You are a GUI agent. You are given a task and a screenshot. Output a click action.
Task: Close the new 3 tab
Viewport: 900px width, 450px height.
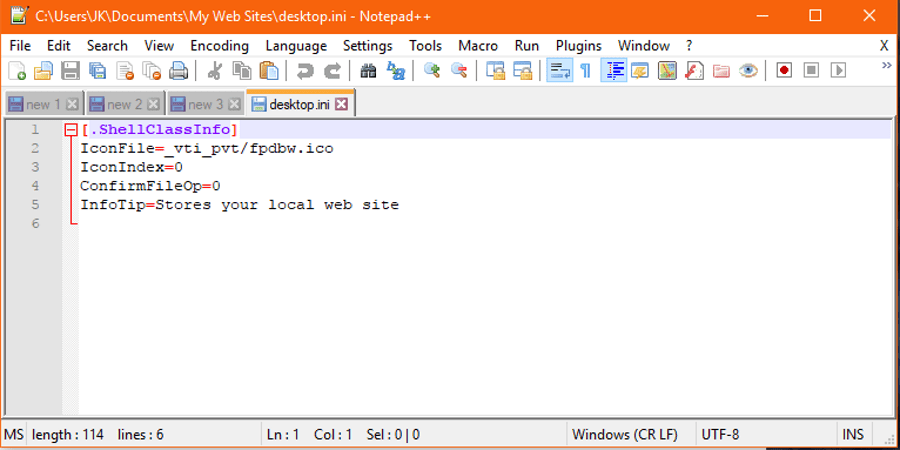pyautogui.click(x=234, y=104)
